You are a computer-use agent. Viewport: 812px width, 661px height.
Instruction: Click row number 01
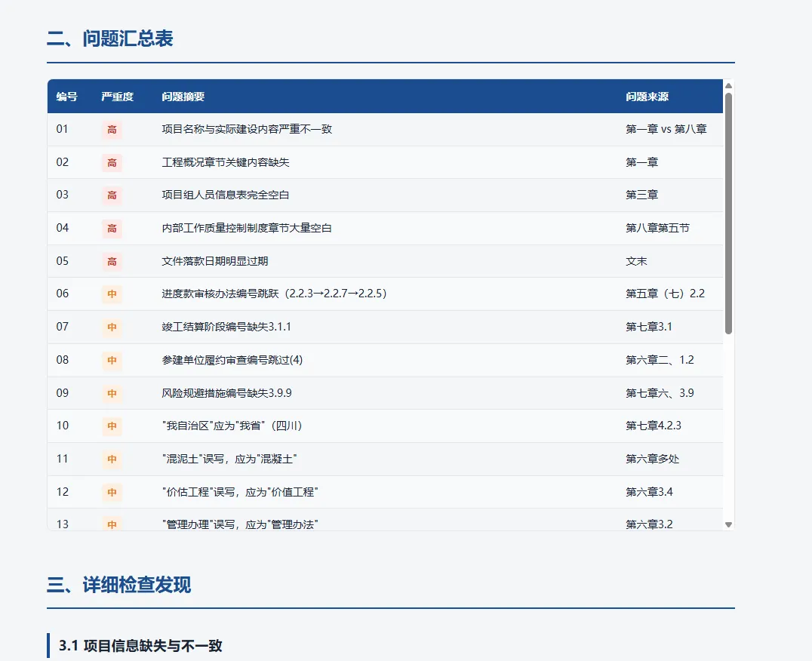click(x=62, y=129)
